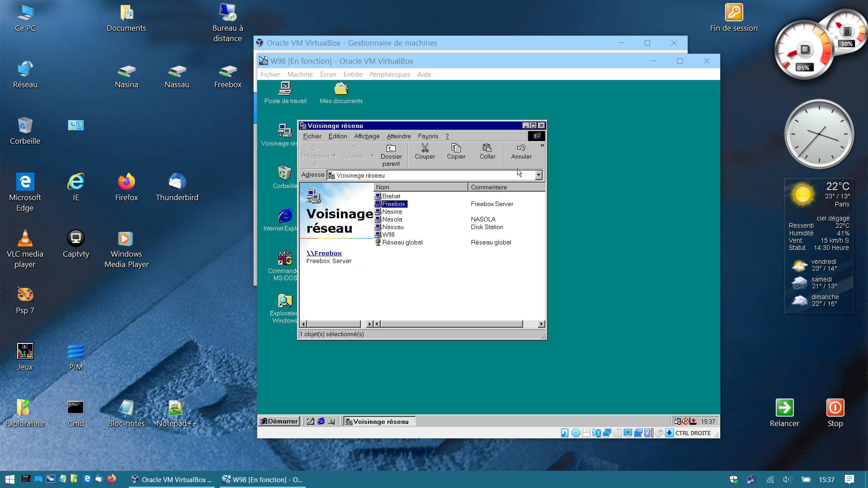Open Écran menu in W98 VirtualBox window

coord(328,75)
